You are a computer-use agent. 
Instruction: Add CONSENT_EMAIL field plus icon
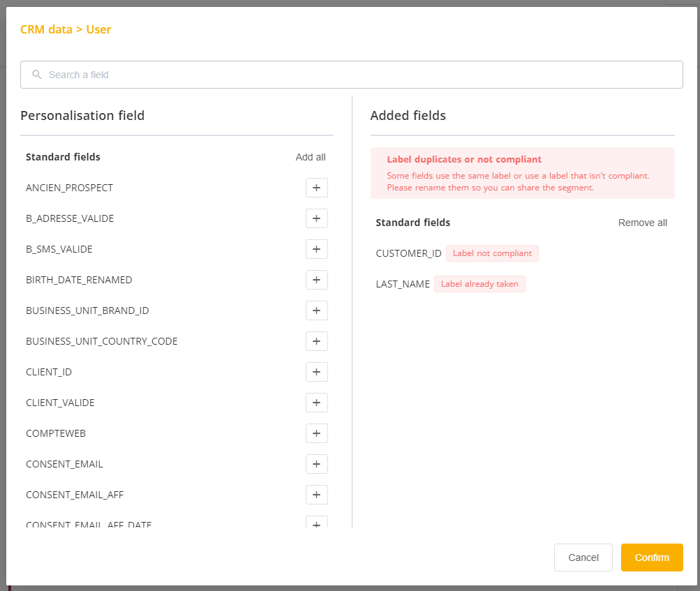pos(317,464)
